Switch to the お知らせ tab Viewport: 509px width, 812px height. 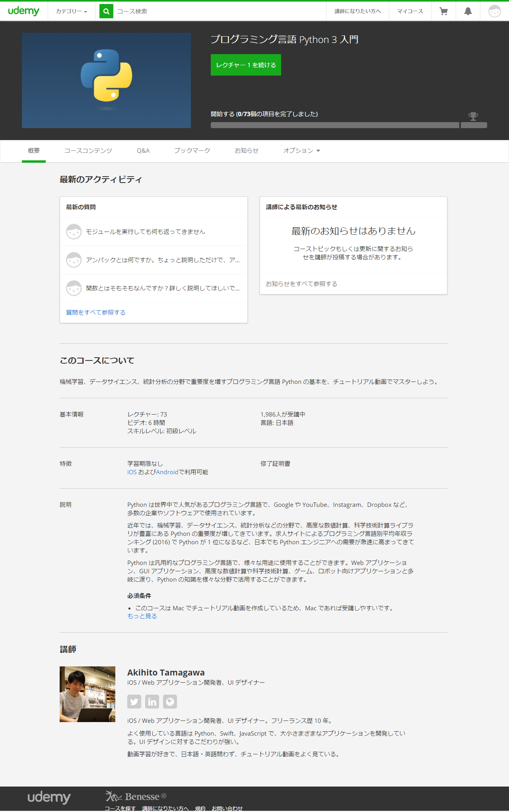[247, 150]
